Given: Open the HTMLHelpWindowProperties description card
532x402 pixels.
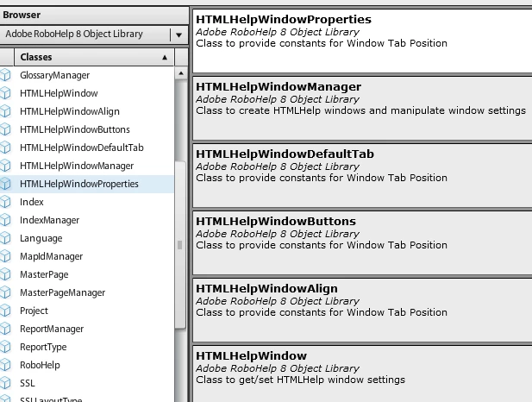Looking at the screenshot, I should [362, 41].
